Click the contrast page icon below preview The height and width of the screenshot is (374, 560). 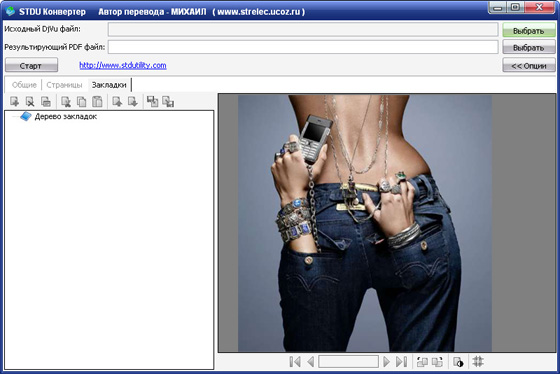tap(458, 361)
